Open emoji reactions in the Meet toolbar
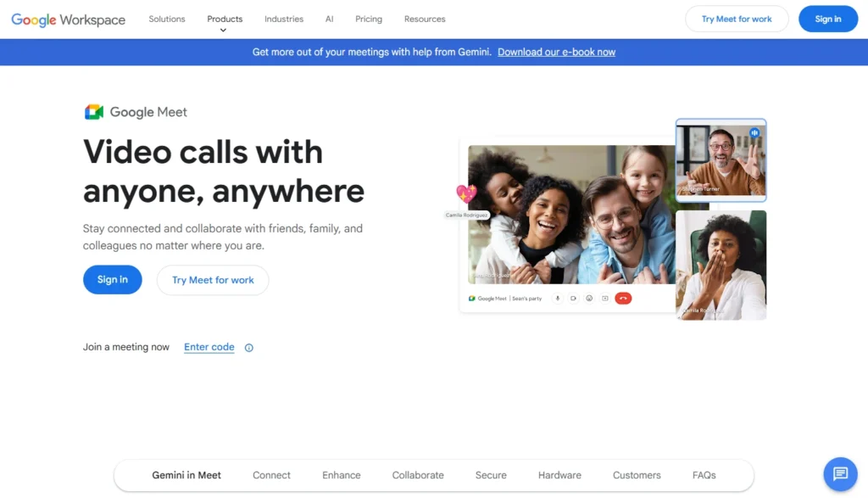Viewport: 868px width, 498px height. click(x=589, y=298)
